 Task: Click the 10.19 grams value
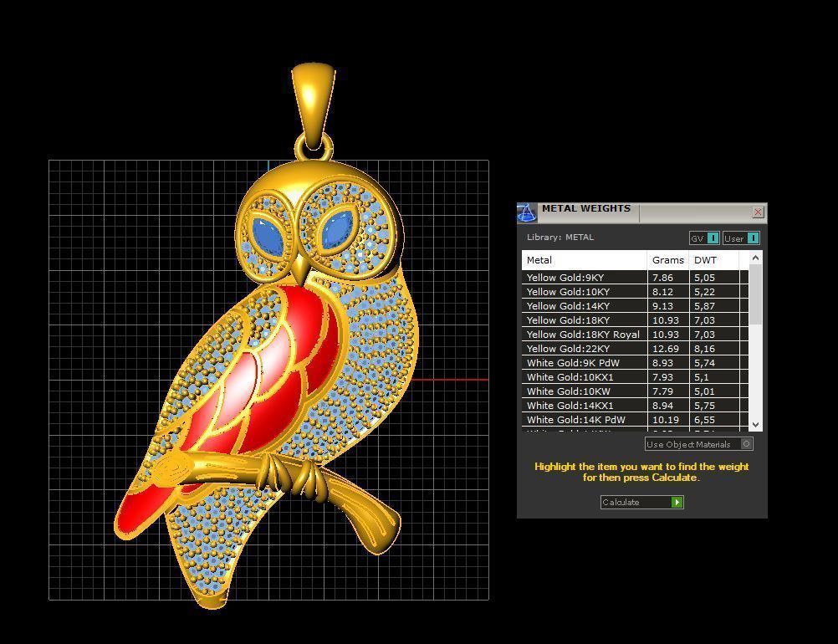click(x=666, y=420)
